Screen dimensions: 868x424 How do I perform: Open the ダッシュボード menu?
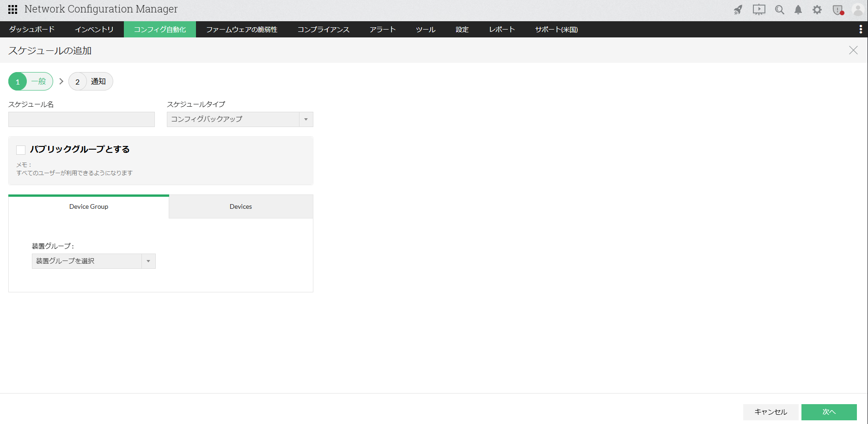32,30
